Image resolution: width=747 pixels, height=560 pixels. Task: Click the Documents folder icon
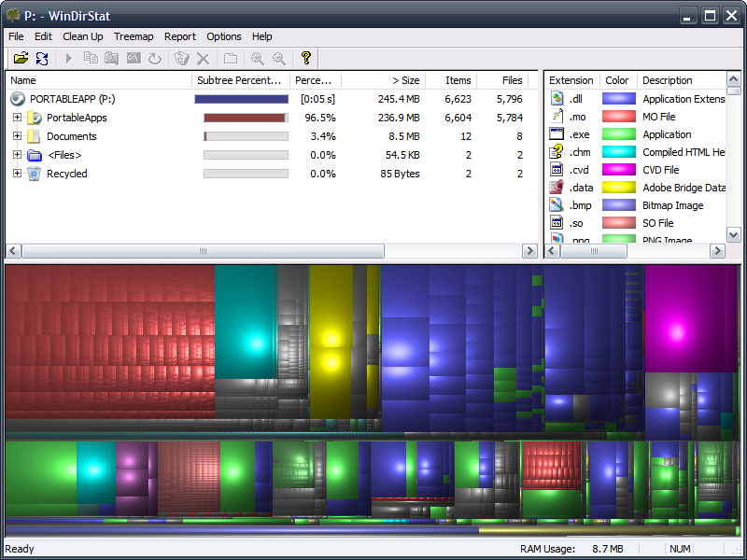34,136
